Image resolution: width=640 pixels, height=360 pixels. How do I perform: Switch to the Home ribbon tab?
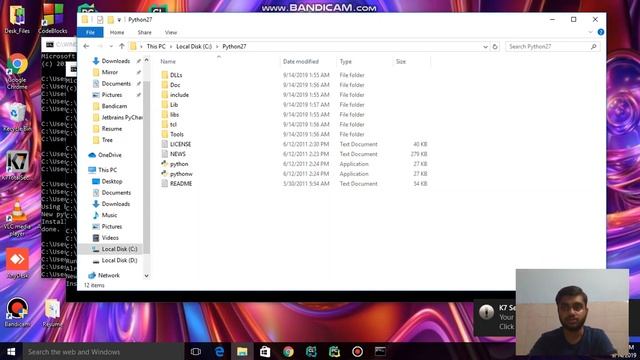(117, 32)
